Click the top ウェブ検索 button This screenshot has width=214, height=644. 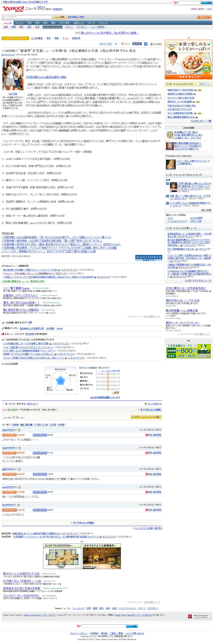point(207,3)
